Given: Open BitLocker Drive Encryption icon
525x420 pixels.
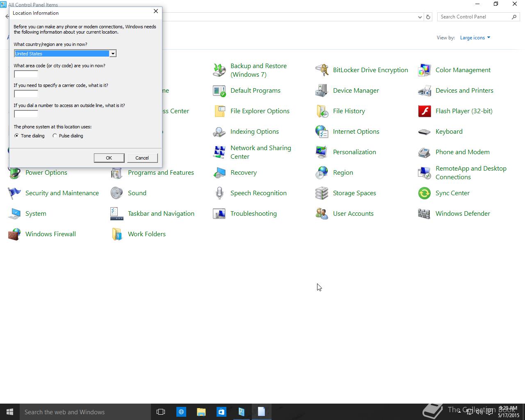Looking at the screenshot, I should coord(322,70).
